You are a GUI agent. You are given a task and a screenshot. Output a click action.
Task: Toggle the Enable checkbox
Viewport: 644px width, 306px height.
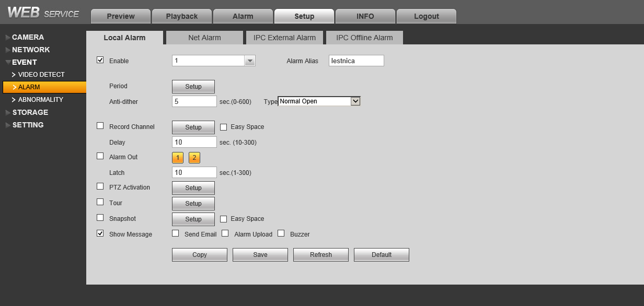[x=100, y=60]
